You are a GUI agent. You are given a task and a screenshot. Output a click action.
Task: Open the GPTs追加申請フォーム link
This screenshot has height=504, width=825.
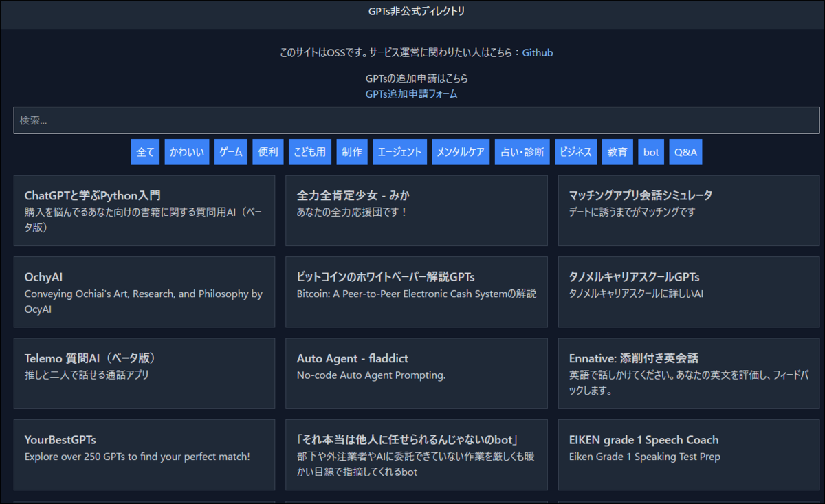[x=412, y=94]
